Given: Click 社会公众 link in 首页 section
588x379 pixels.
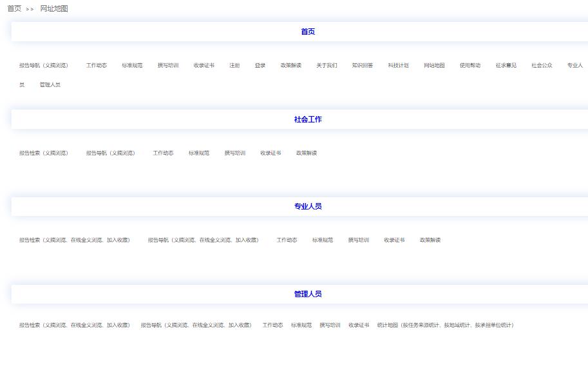Looking at the screenshot, I should coord(542,66).
